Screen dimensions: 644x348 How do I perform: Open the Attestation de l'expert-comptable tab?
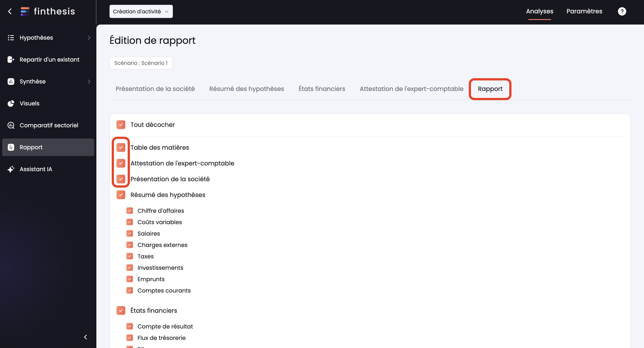click(412, 89)
